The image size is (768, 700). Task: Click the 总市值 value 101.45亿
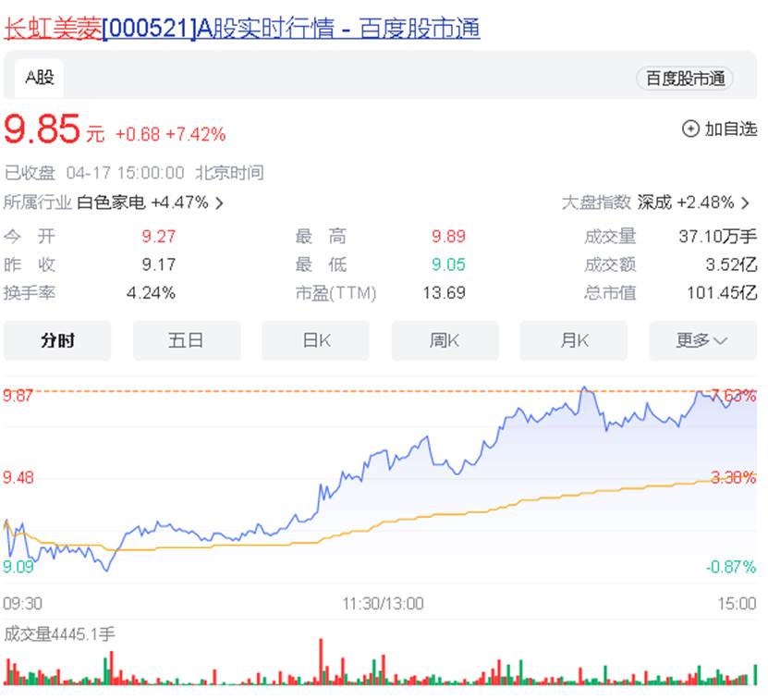tap(722, 293)
